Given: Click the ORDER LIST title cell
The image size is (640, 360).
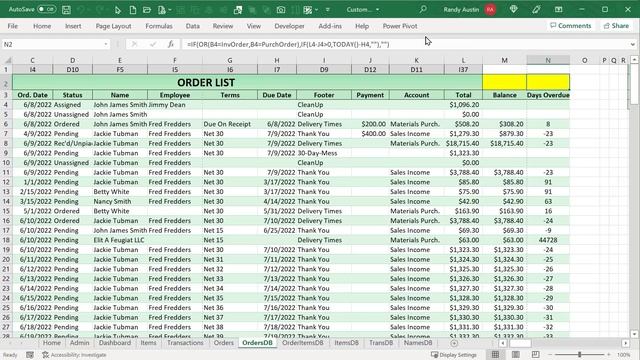Looking at the screenshot, I should (x=247, y=82).
